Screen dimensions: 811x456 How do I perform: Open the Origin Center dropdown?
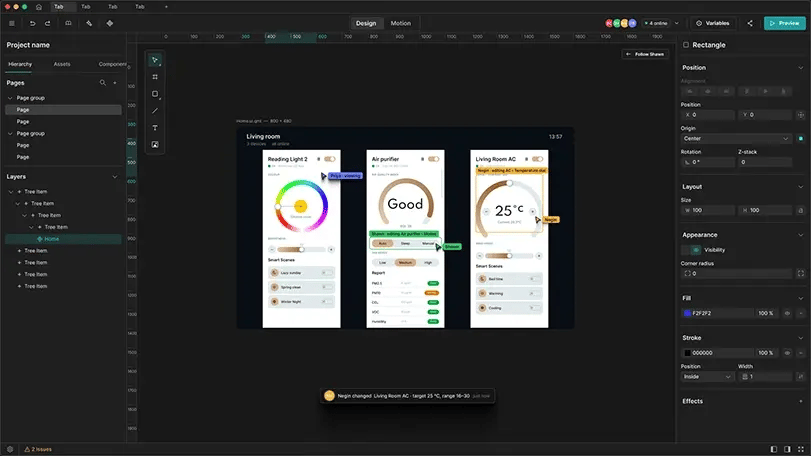click(736, 139)
